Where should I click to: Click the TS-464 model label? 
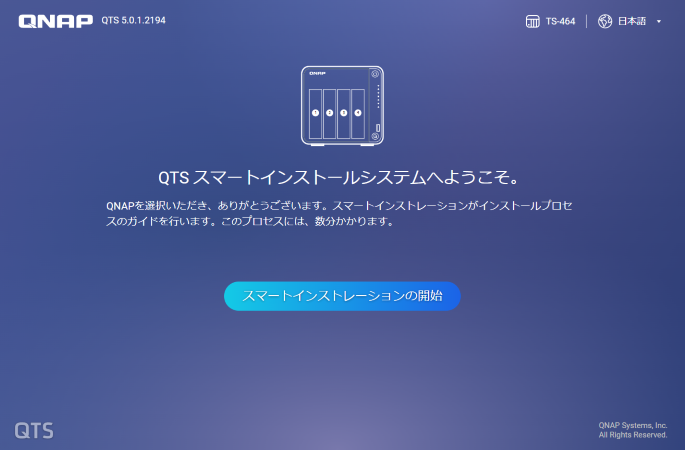click(x=560, y=21)
